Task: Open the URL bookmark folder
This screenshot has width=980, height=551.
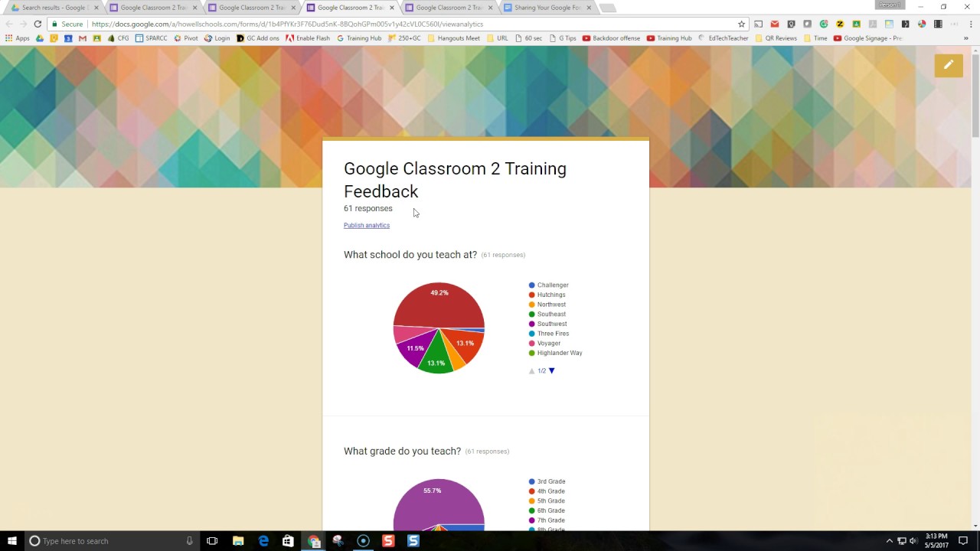Action: pyautogui.click(x=497, y=38)
